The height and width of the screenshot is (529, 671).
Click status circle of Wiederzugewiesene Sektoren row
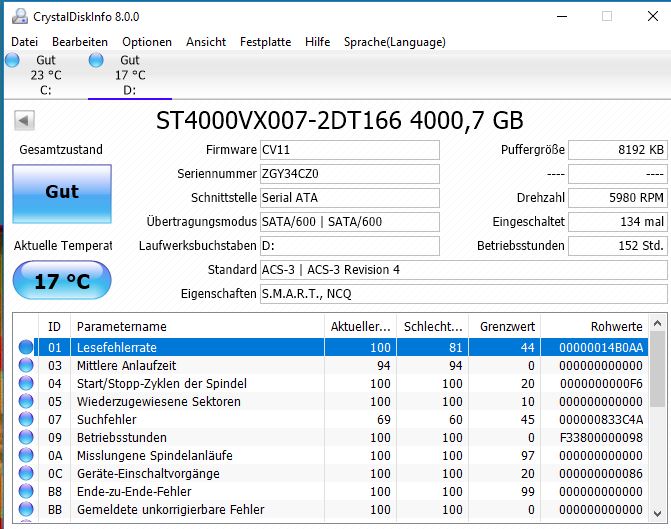pyautogui.click(x=26, y=401)
